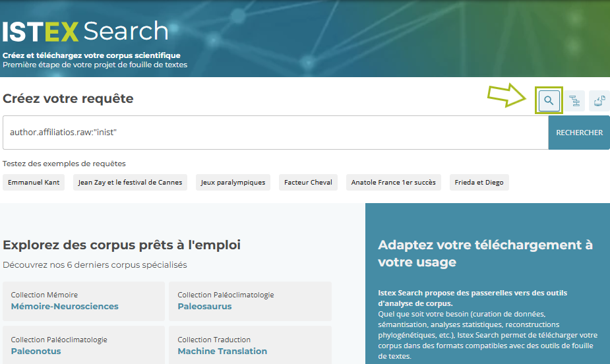Open the Machine Translation corpus

[222, 351]
